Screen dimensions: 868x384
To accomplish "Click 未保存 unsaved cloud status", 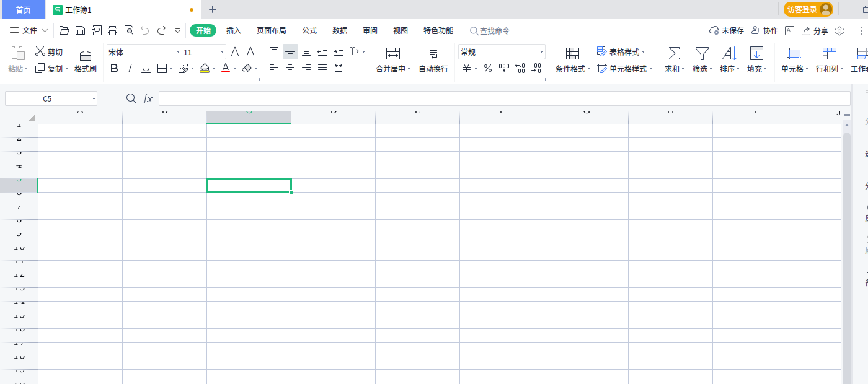I will pos(726,30).
